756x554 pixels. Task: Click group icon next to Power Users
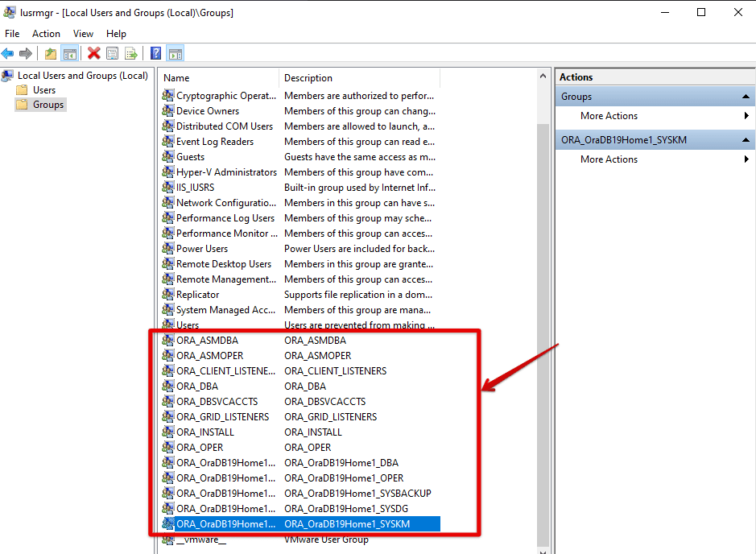click(x=167, y=248)
